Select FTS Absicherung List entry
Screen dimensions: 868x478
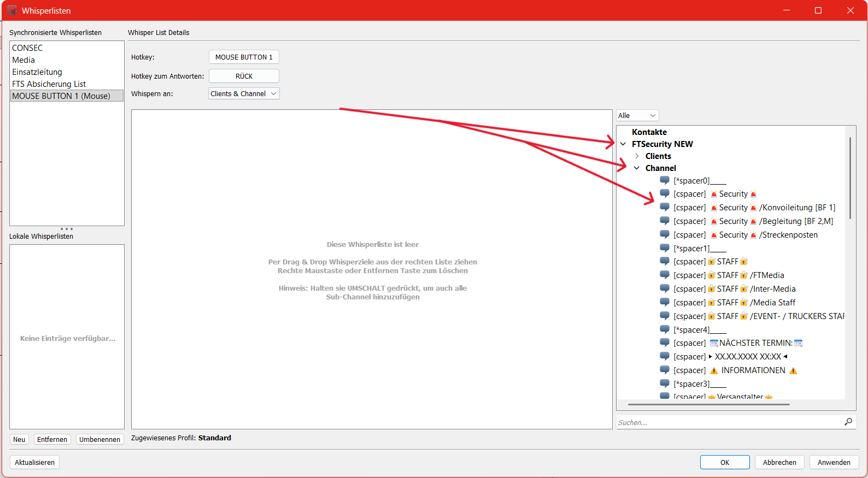click(49, 84)
